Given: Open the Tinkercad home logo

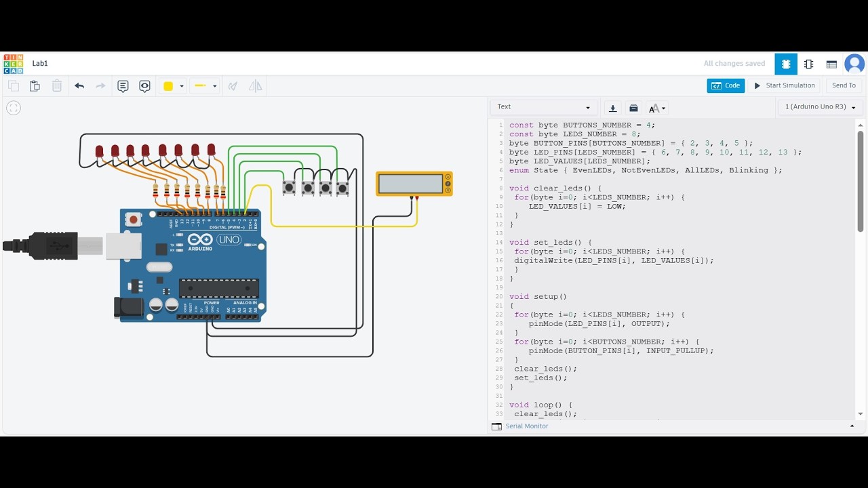Looking at the screenshot, I should click(x=13, y=64).
